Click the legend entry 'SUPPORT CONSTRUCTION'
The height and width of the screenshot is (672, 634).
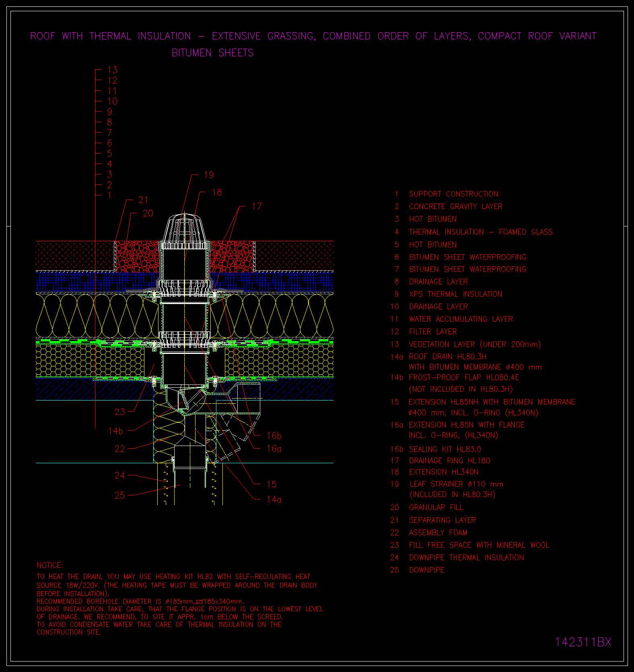(x=453, y=194)
